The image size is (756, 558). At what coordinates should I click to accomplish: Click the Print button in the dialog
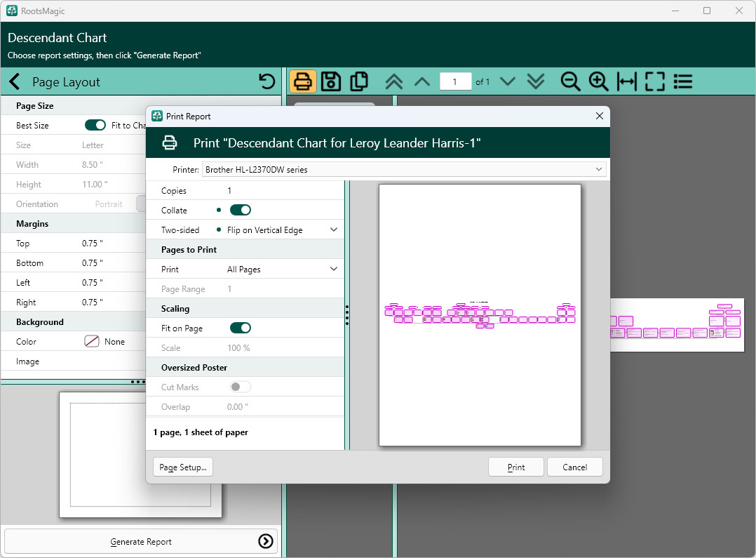pyautogui.click(x=516, y=467)
